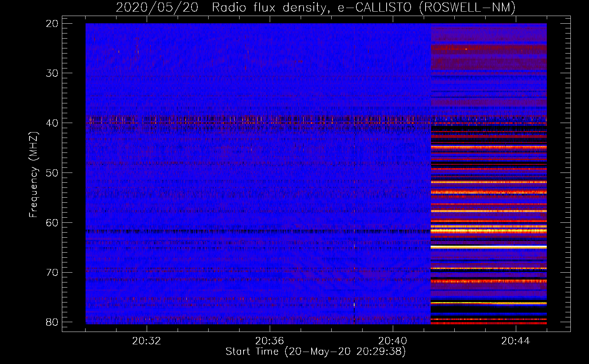Click the 80 MHz frequency tick label

(x=52, y=322)
